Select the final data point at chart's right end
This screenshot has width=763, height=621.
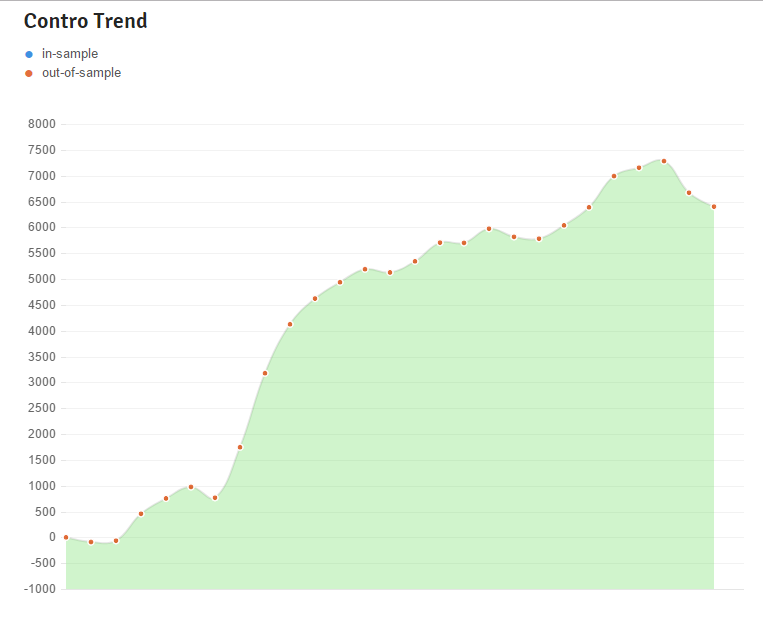coord(714,207)
